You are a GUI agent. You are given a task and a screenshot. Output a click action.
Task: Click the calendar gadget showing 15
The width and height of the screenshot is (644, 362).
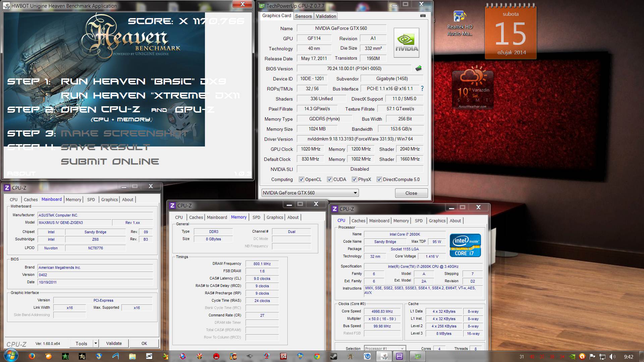tap(511, 32)
